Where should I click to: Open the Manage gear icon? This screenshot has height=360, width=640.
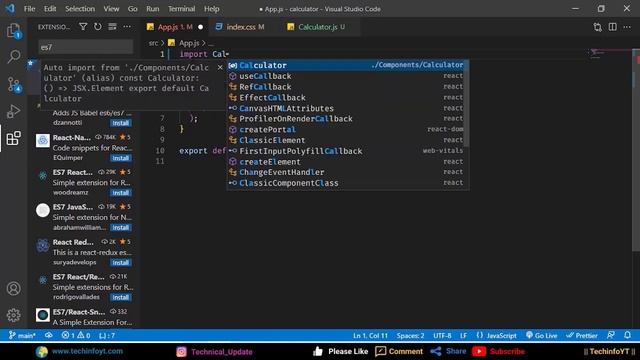tap(13, 315)
